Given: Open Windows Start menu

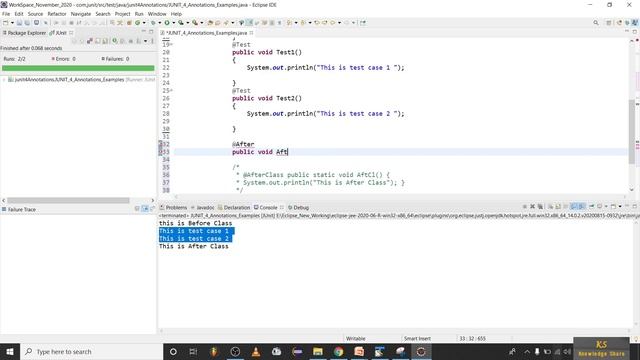Looking at the screenshot, I should pos(10,351).
